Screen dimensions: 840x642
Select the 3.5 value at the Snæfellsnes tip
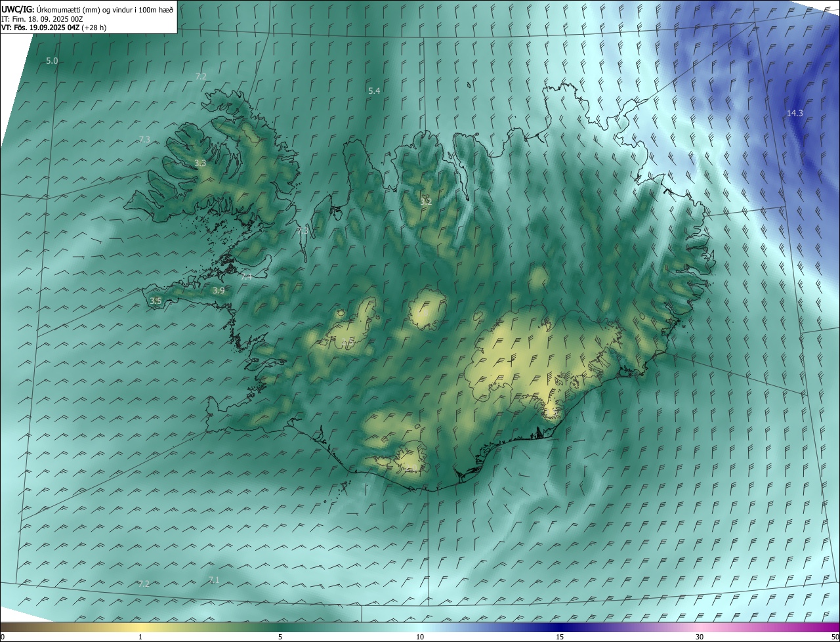pyautogui.click(x=156, y=301)
